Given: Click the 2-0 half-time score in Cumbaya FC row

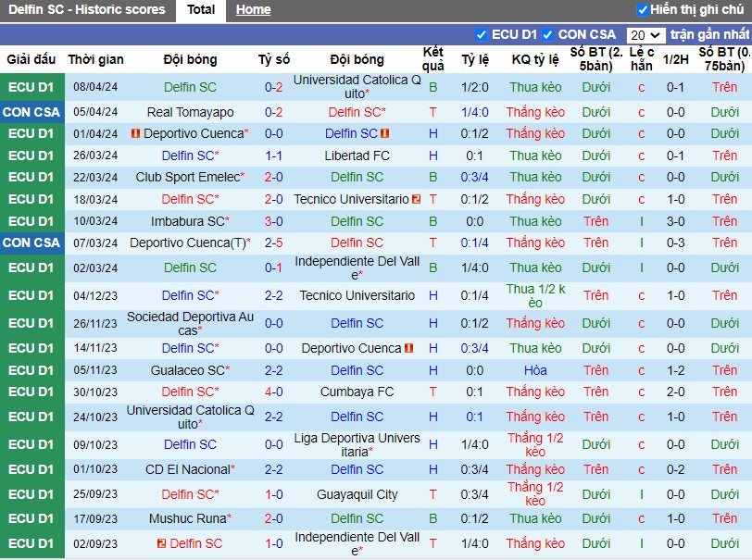Looking at the screenshot, I should (x=676, y=392).
